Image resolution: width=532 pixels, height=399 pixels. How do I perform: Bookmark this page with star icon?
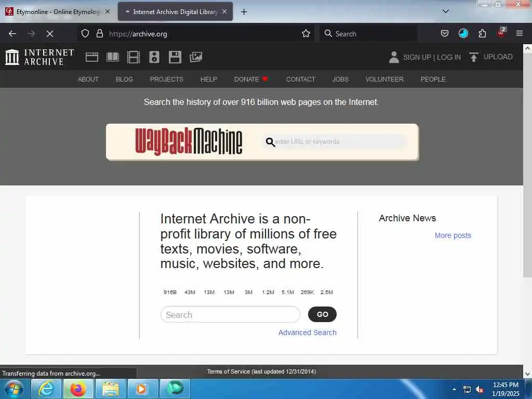(x=306, y=34)
